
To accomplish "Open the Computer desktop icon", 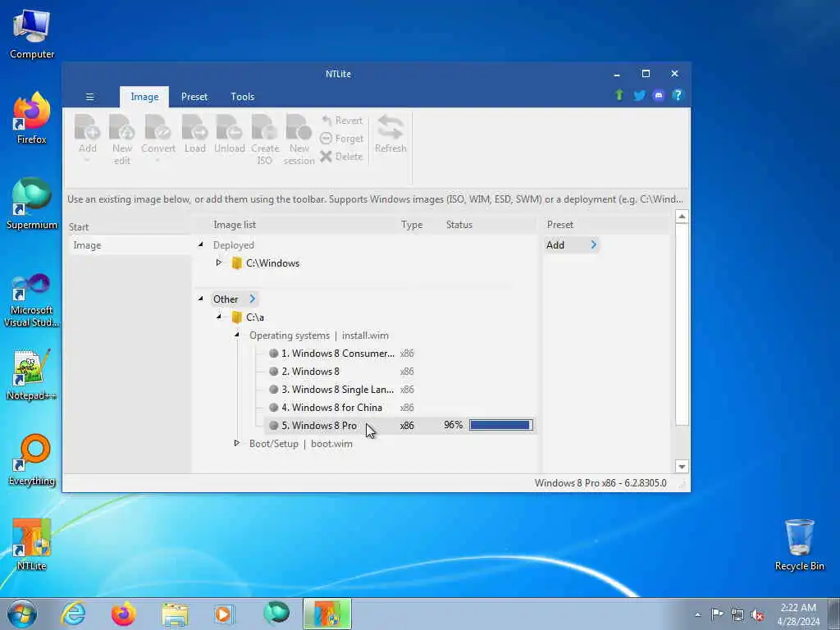I will [x=32, y=34].
